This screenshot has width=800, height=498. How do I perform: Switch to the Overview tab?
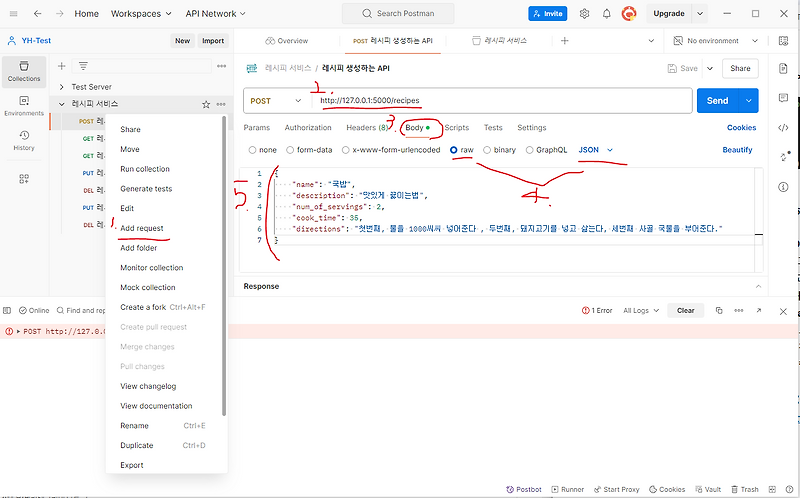287,41
